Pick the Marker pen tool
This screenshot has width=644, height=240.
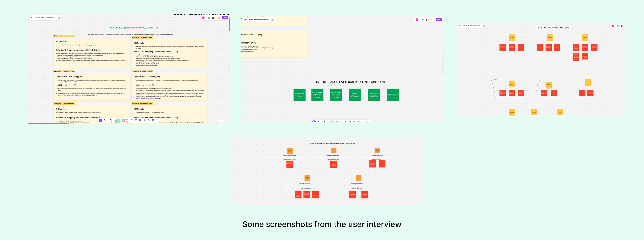111,121
